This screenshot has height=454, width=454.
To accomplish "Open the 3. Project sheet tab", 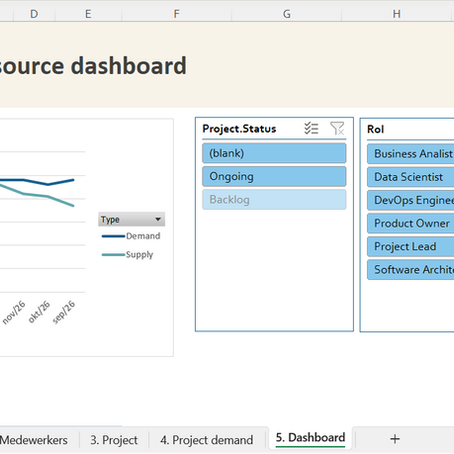I will click(x=114, y=440).
